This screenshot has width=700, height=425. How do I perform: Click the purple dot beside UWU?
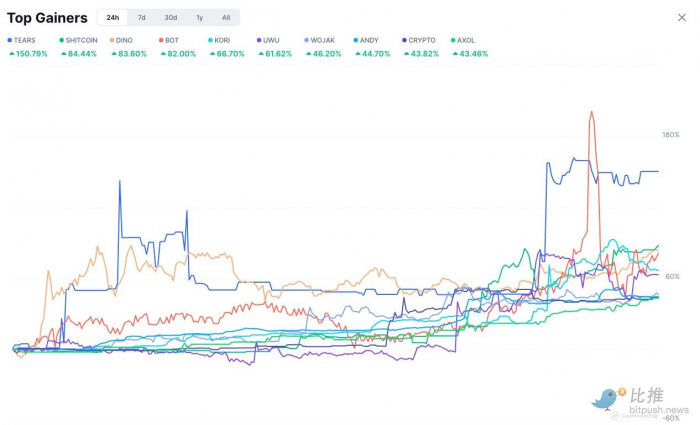tap(259, 40)
